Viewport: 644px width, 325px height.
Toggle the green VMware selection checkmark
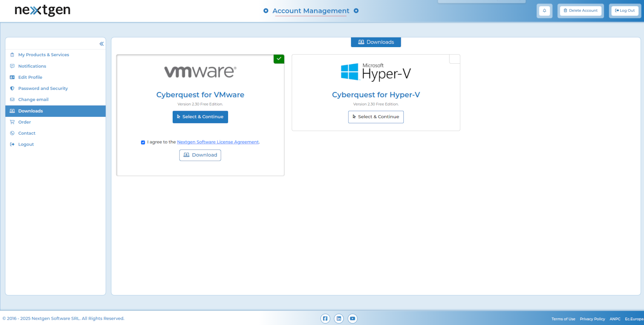[x=279, y=59]
